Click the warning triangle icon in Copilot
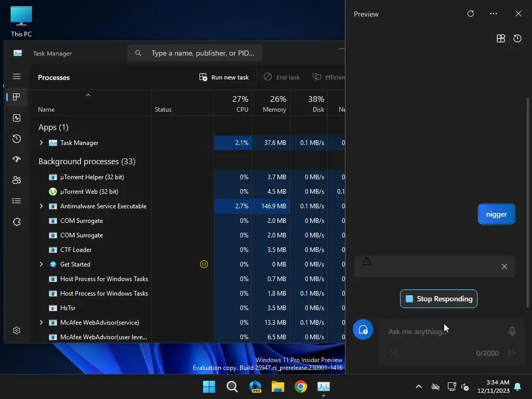The width and height of the screenshot is (532, 399). (366, 261)
